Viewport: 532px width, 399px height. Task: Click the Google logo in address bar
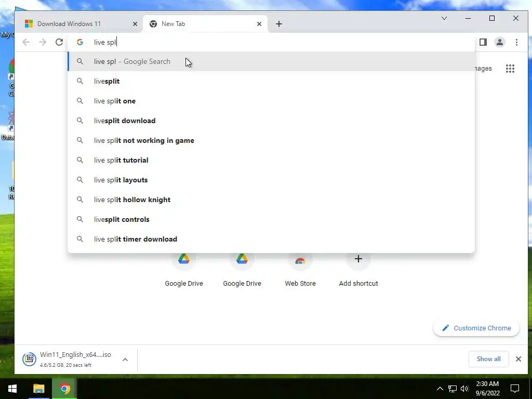point(80,42)
